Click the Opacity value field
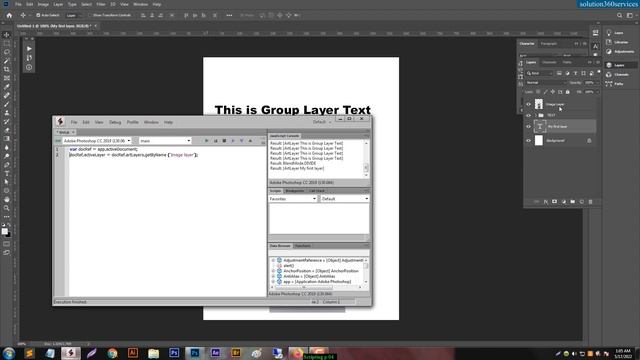The image size is (640, 360). coord(590,83)
